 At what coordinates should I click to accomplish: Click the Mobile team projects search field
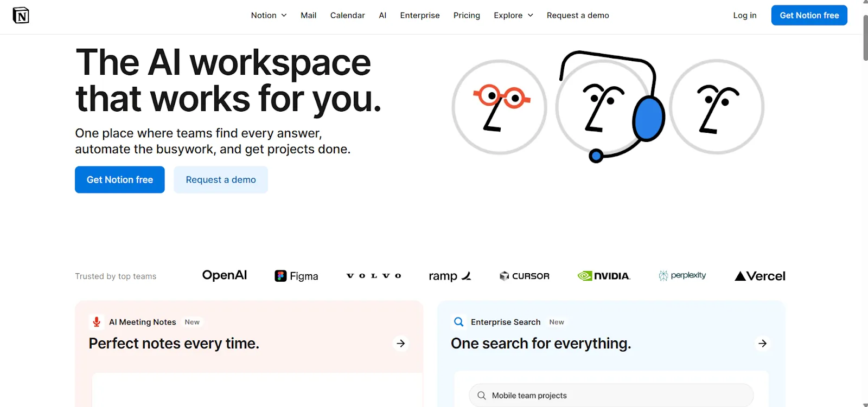tap(611, 396)
